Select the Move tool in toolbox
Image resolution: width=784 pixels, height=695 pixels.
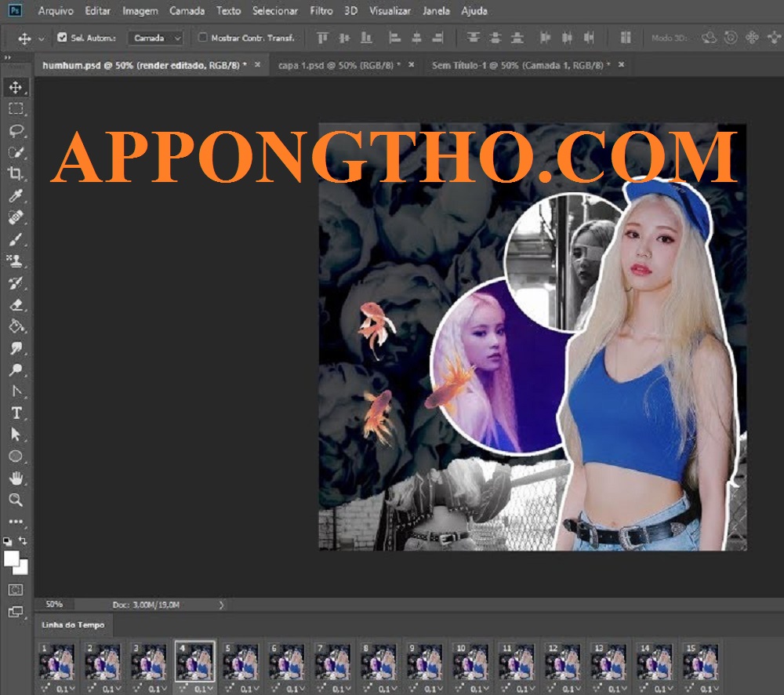click(16, 88)
